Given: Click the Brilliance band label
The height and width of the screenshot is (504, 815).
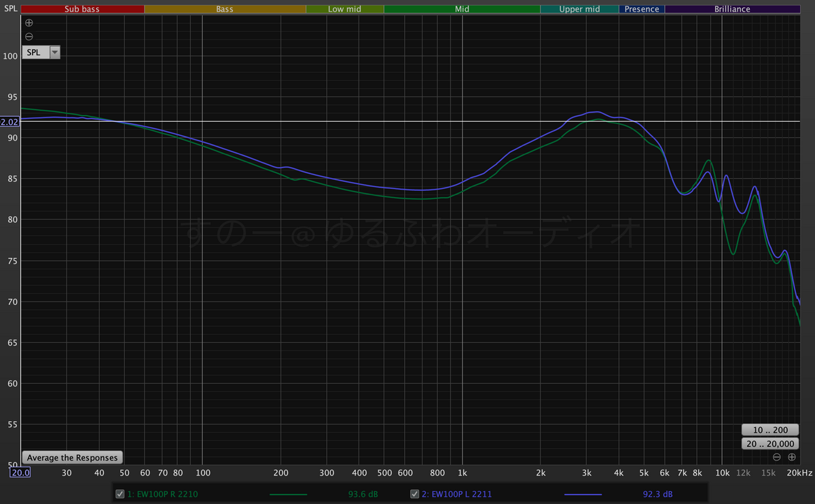Looking at the screenshot, I should [x=732, y=10].
